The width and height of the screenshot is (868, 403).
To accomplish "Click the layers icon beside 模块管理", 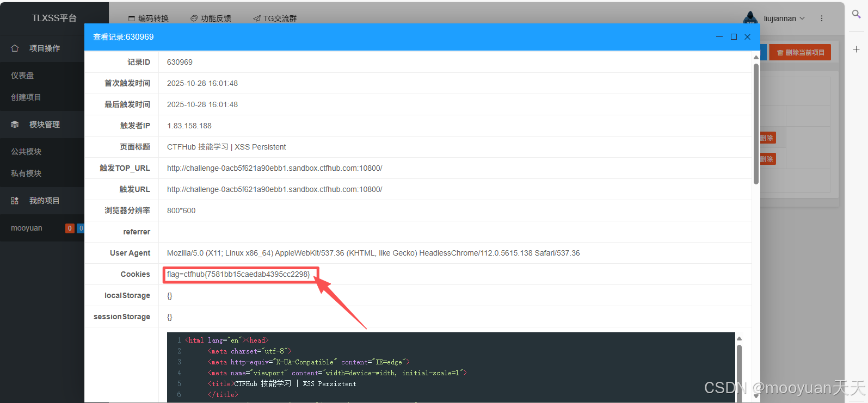I will coord(15,125).
